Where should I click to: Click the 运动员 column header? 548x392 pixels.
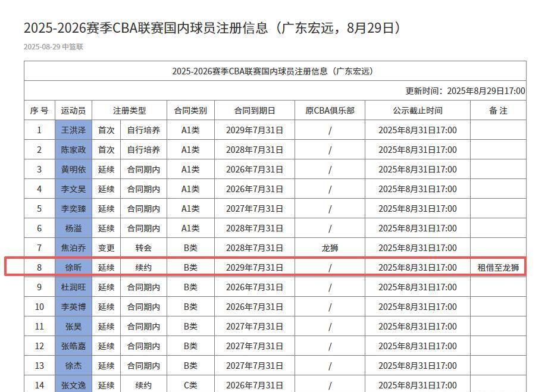73,111
